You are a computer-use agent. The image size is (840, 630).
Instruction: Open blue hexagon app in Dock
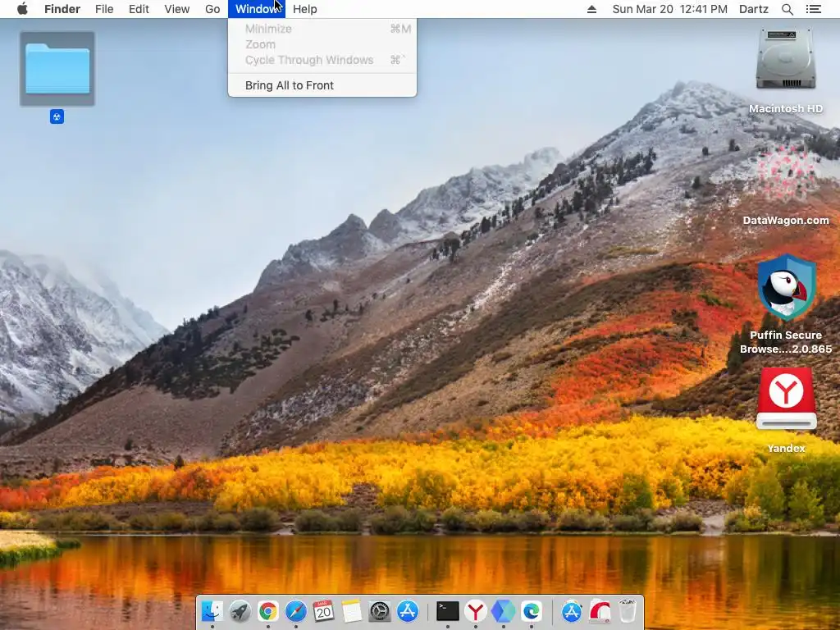pos(504,610)
